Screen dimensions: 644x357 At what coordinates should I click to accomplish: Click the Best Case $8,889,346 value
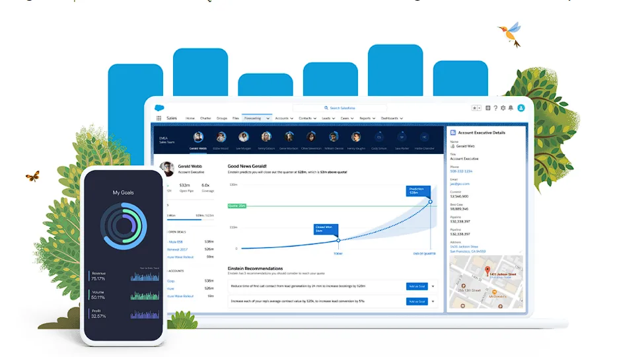tap(459, 209)
